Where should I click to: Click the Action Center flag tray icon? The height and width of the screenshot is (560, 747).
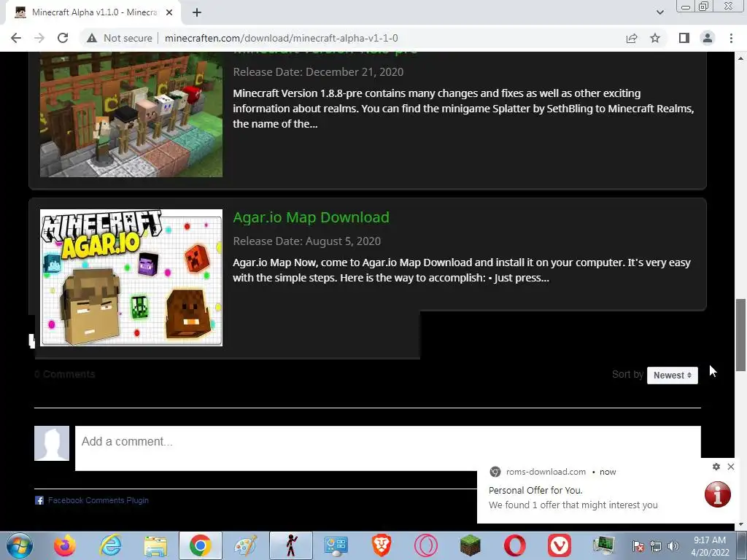click(x=639, y=546)
